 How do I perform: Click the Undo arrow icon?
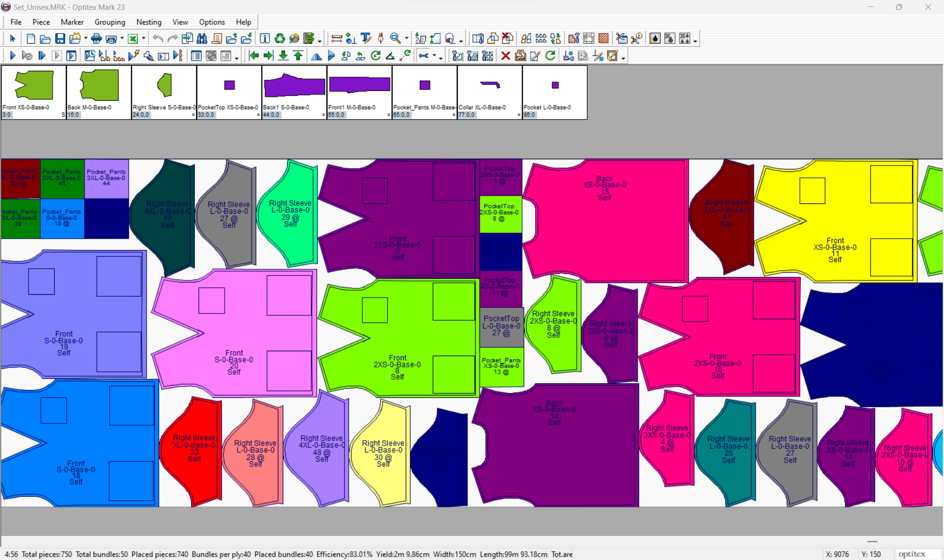point(157,39)
